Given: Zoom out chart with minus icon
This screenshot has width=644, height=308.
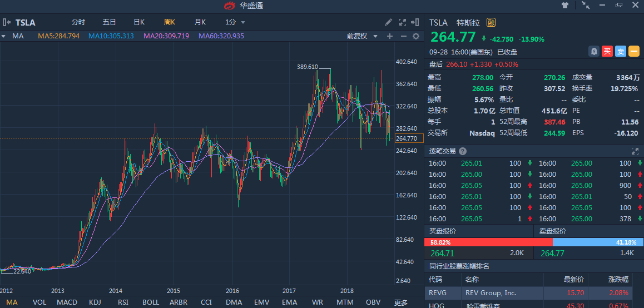Looking at the screenshot, I should [x=403, y=36].
